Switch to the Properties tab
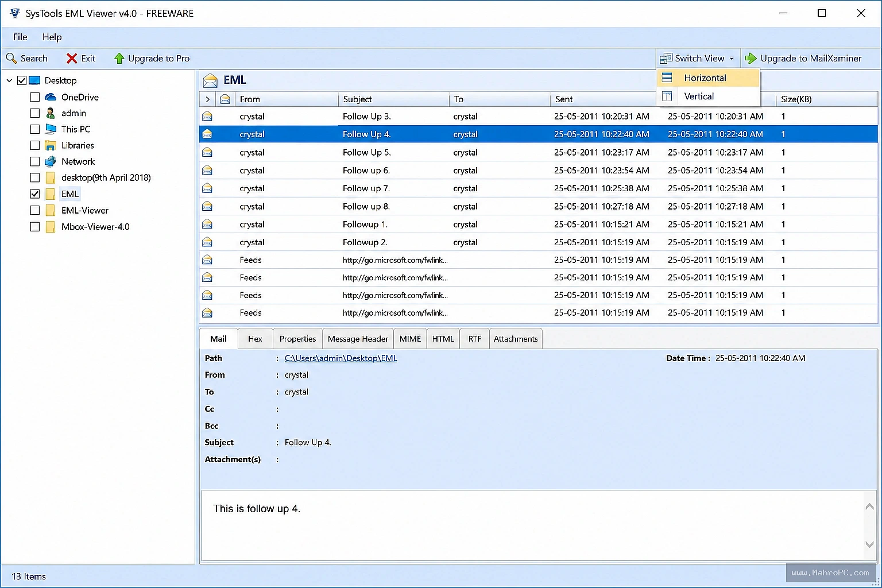The image size is (882, 588). [x=297, y=339]
